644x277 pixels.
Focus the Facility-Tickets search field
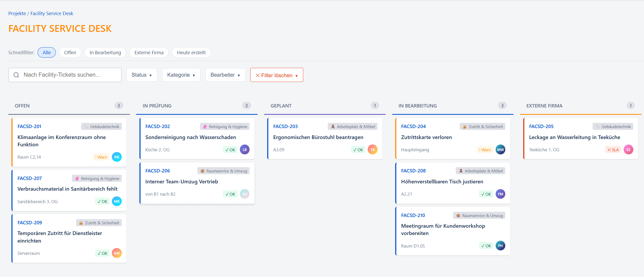point(69,75)
